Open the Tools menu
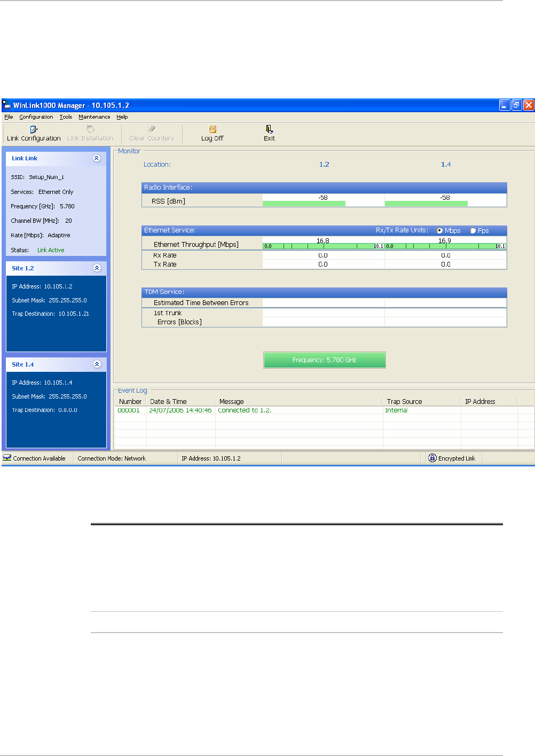This screenshot has height=756, width=535. pyautogui.click(x=66, y=117)
